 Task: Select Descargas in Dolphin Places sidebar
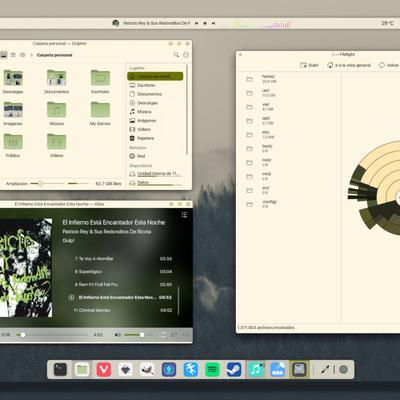coord(155,103)
